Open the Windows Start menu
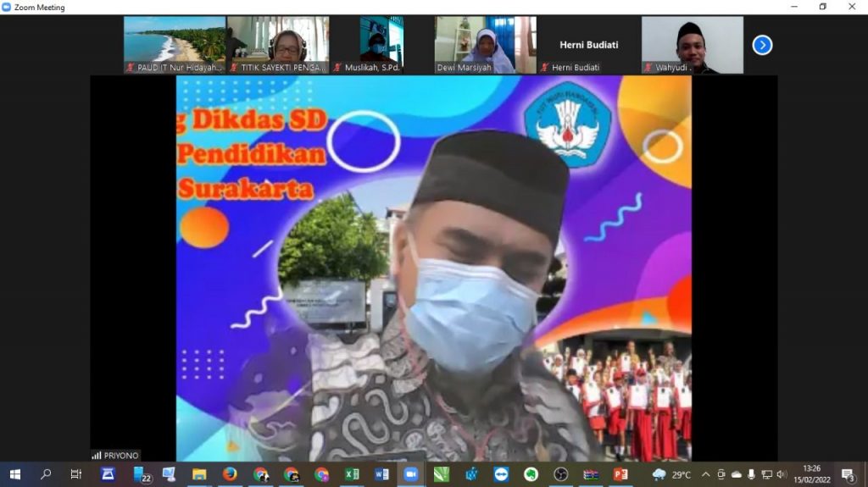 click(14, 474)
